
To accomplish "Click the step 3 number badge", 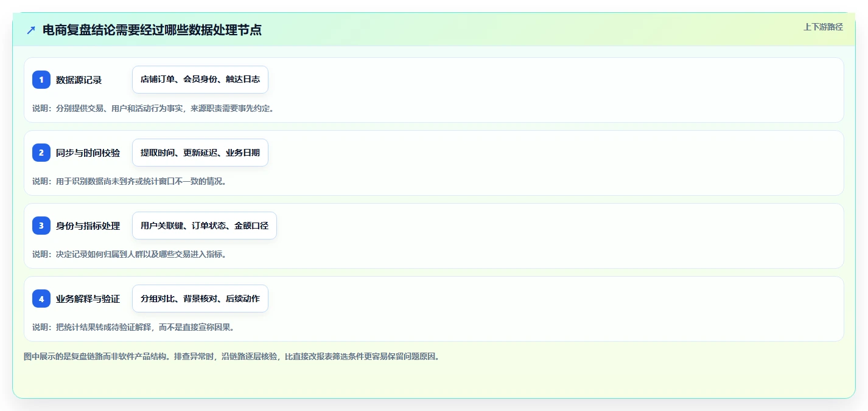I will pyautogui.click(x=41, y=226).
